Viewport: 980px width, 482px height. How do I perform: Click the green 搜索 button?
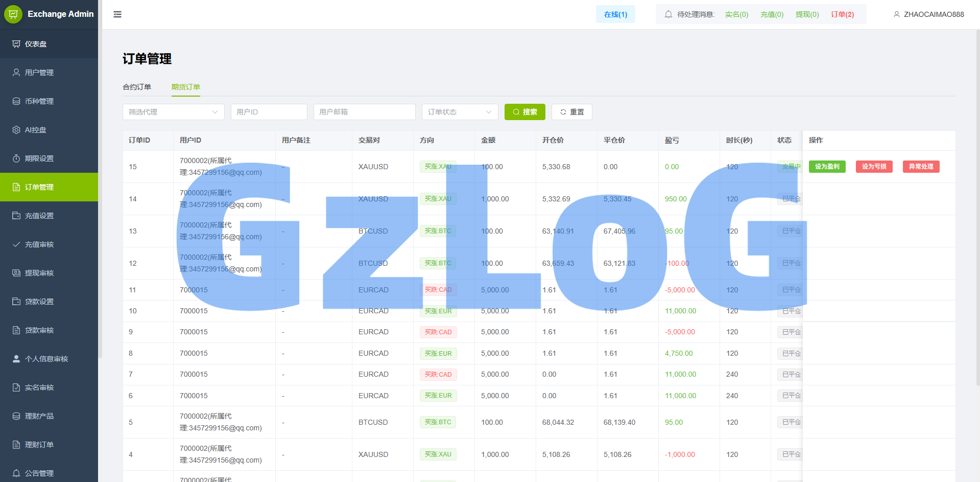coord(524,112)
